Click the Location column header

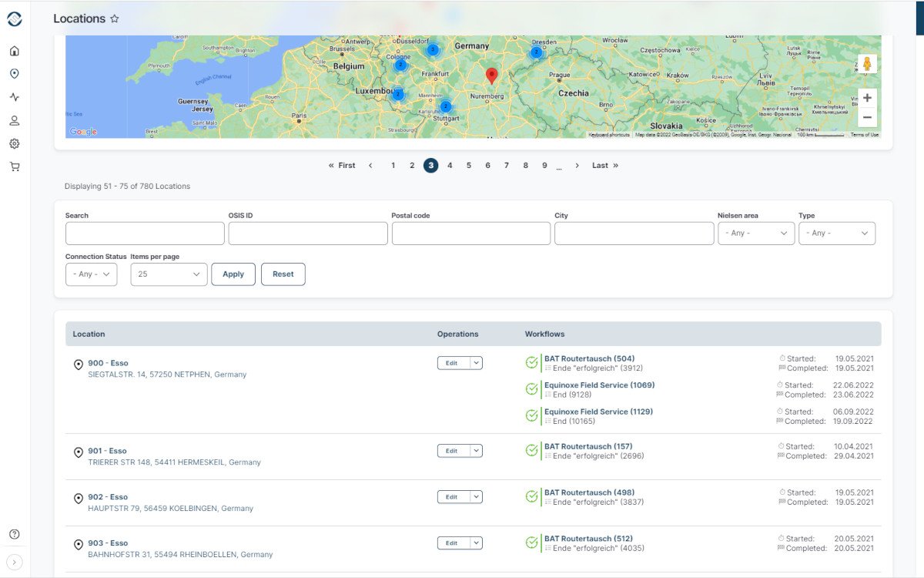pos(89,334)
